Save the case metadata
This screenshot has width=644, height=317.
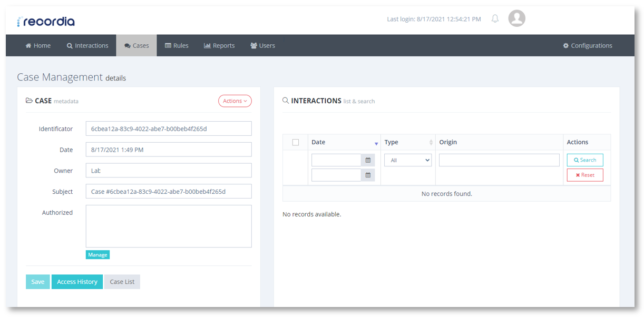tap(38, 282)
